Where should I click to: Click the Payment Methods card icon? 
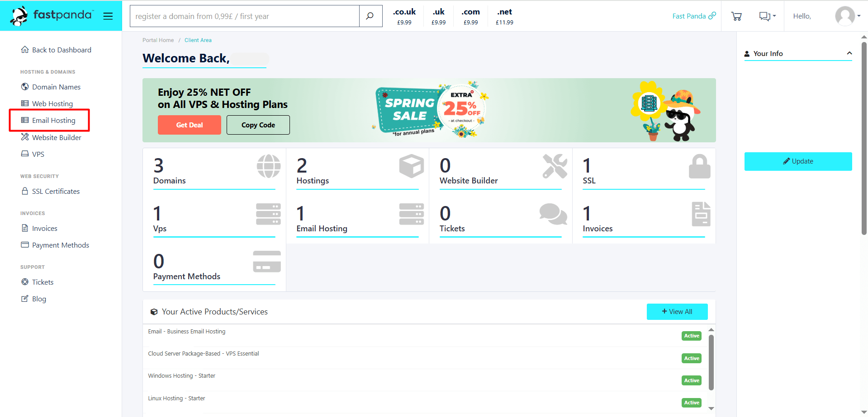(267, 262)
